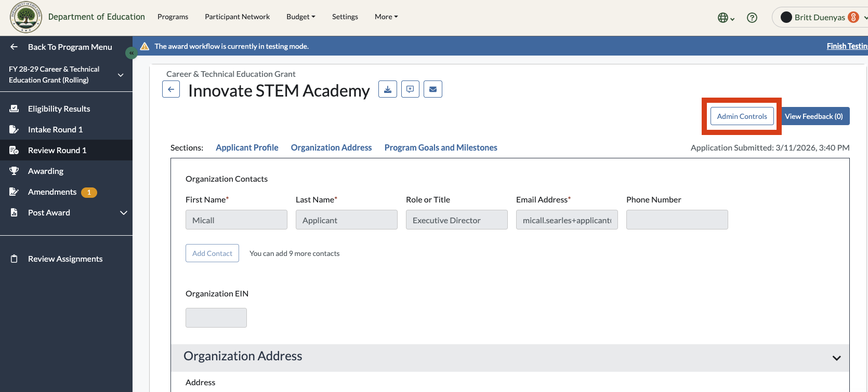The height and width of the screenshot is (392, 868).
Task: Expand the Budget dropdown menu
Action: [x=301, y=17]
